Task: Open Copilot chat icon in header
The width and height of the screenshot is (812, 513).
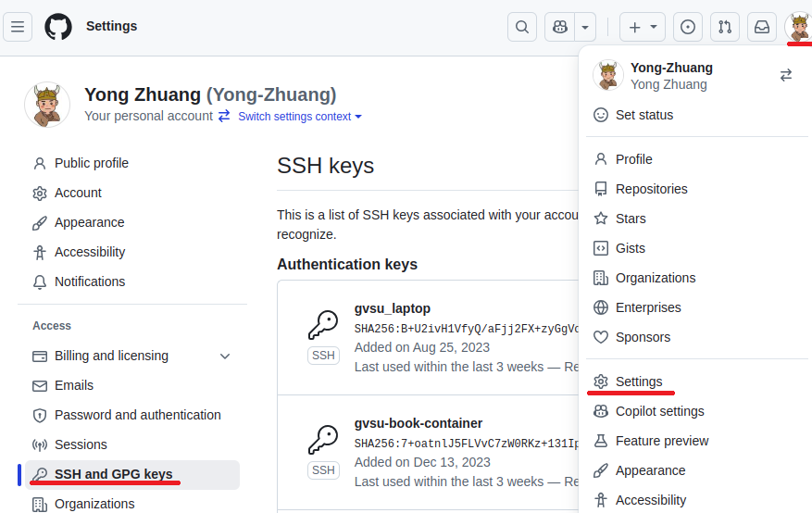Action: 559,27
